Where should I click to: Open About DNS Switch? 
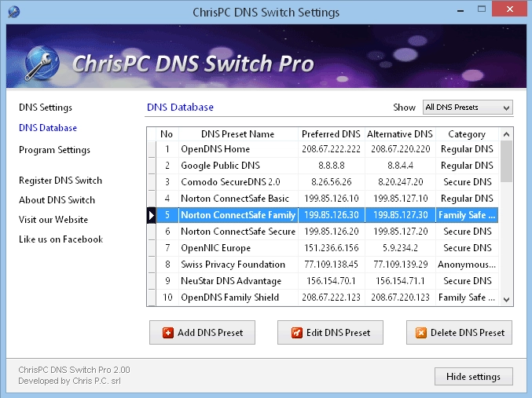tap(57, 200)
